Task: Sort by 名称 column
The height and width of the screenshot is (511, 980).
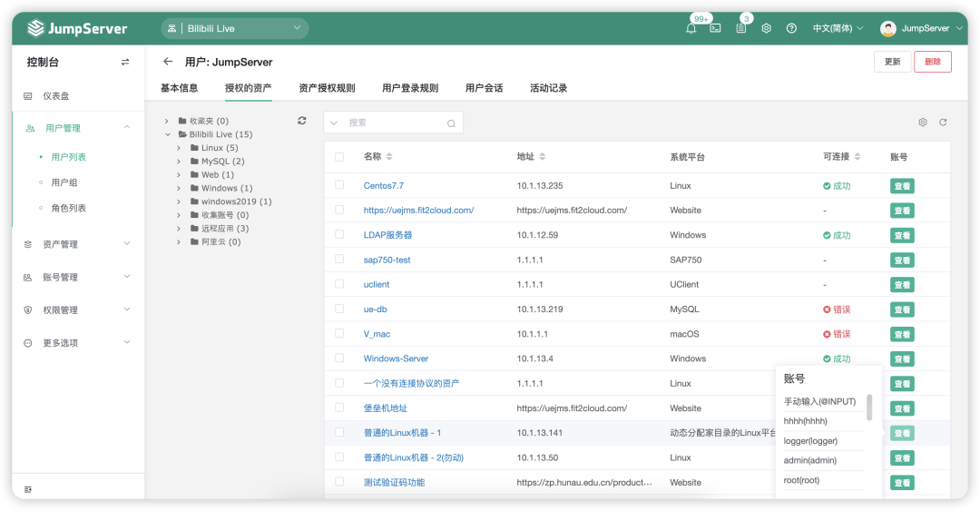Action: tap(389, 157)
